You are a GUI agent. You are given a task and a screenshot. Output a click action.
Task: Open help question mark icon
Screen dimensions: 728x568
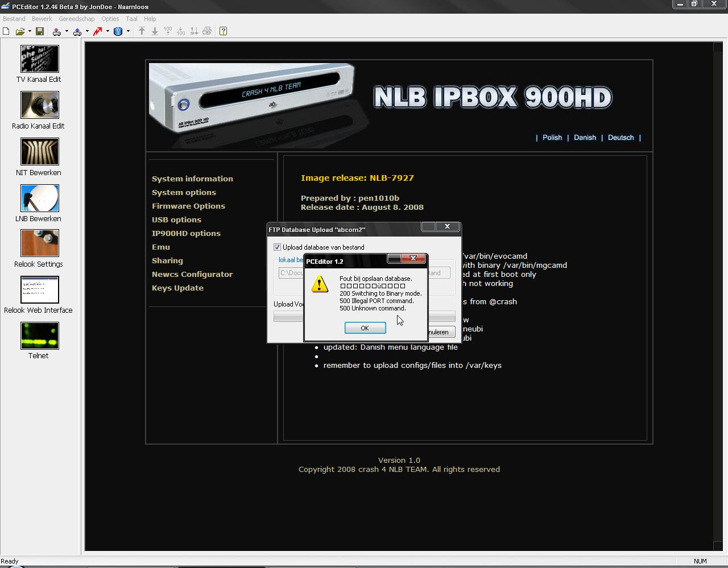[223, 31]
